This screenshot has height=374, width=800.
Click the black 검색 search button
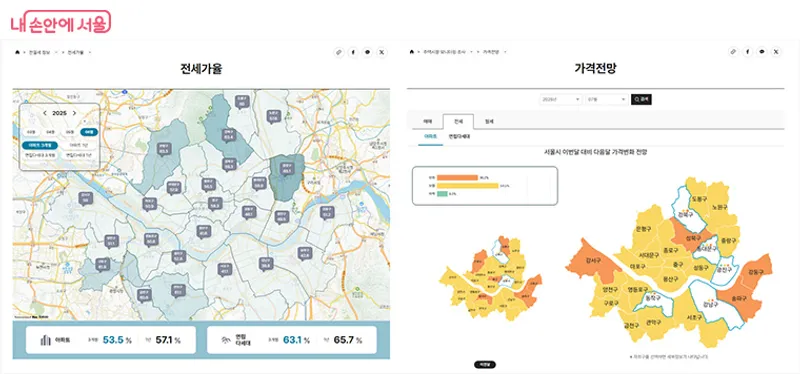641,99
